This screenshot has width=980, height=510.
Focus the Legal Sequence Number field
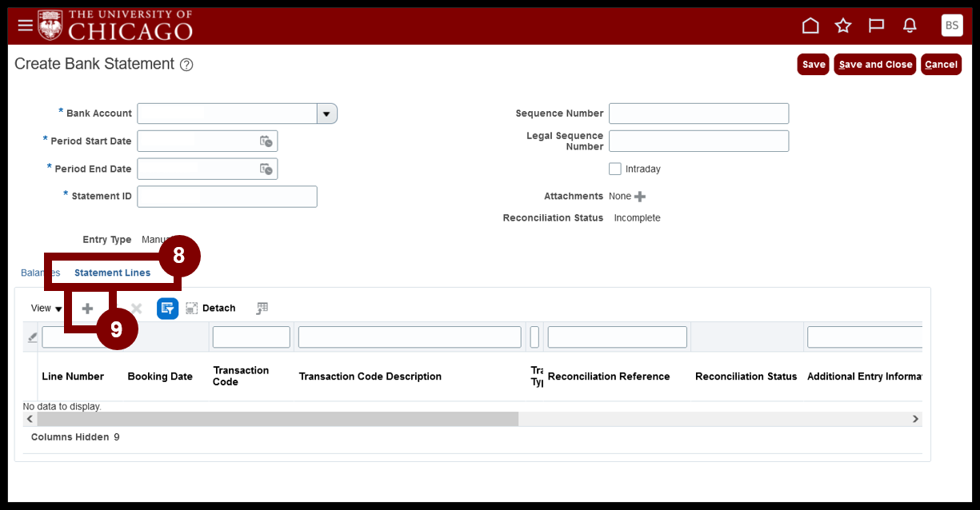tap(699, 141)
